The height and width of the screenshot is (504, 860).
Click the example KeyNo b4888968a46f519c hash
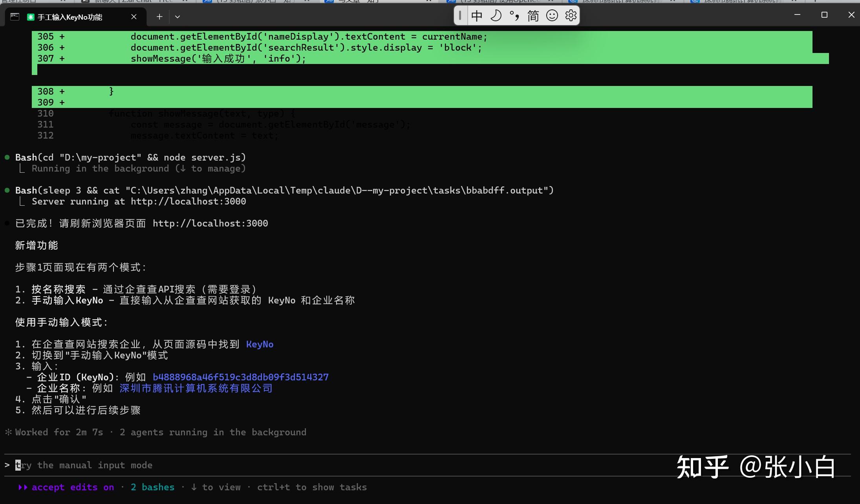(240, 377)
